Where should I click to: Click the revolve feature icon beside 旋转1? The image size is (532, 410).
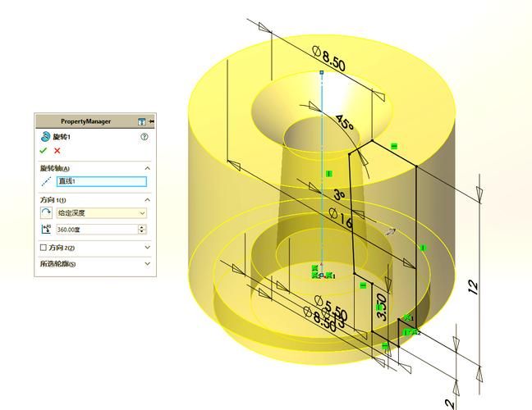(45, 137)
